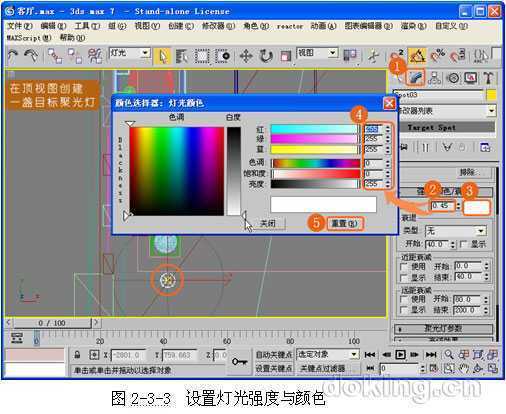The height and width of the screenshot is (414, 506).
Task: Enable 显示 checkbox under 近距衰减
Action: pos(404,277)
